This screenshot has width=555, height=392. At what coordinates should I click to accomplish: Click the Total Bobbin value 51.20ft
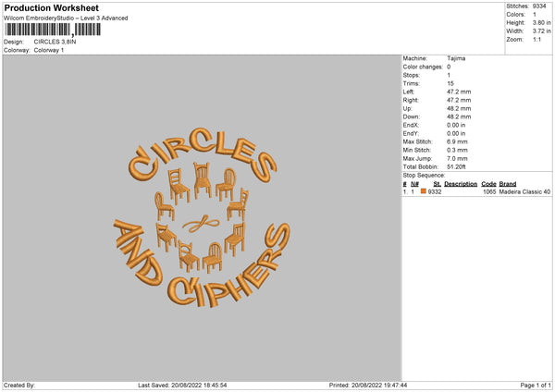[x=456, y=166]
